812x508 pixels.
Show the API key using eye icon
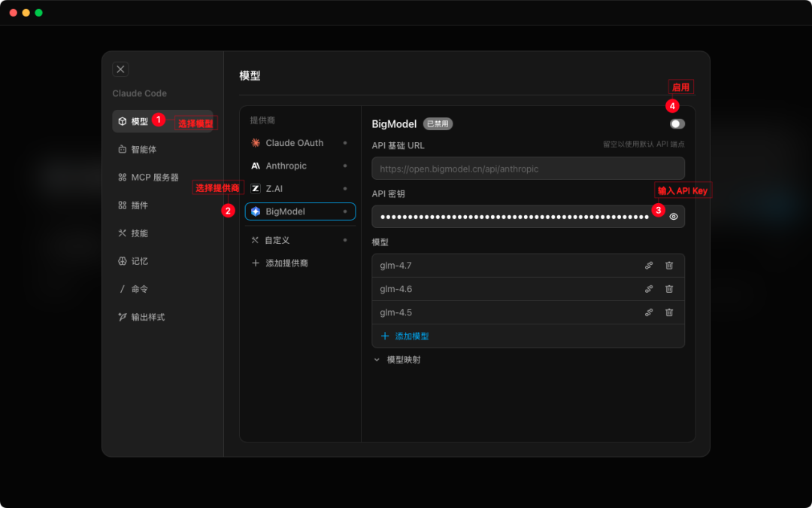pyautogui.click(x=674, y=217)
